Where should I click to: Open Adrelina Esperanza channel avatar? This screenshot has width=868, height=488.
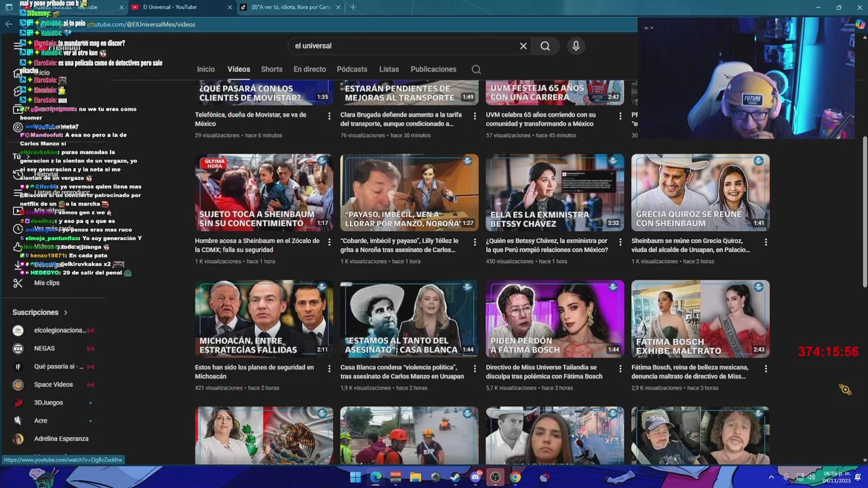[18, 439]
